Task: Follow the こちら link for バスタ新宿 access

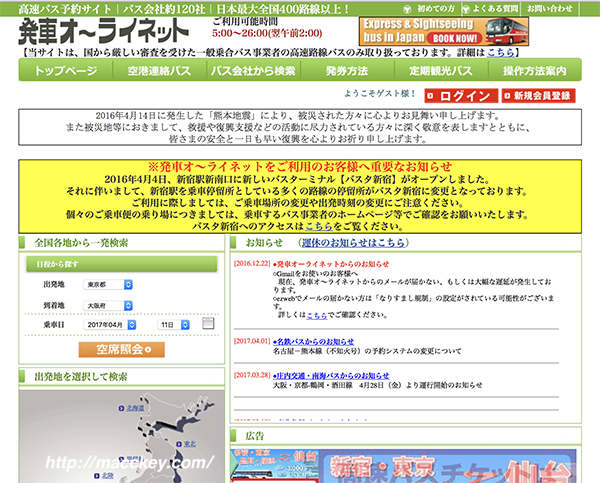Action: coord(319,226)
